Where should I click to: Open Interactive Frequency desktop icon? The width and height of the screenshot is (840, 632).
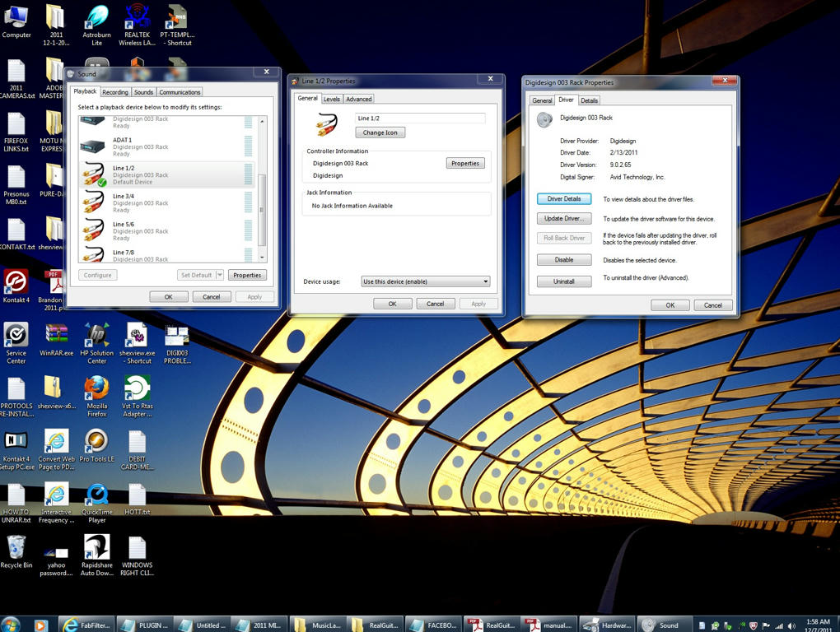(56, 503)
